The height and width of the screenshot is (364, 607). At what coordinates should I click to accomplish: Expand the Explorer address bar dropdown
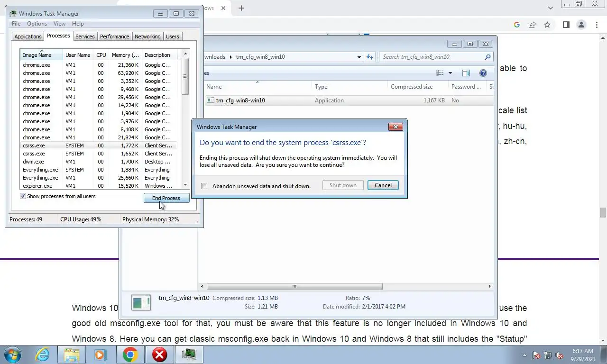(x=359, y=57)
